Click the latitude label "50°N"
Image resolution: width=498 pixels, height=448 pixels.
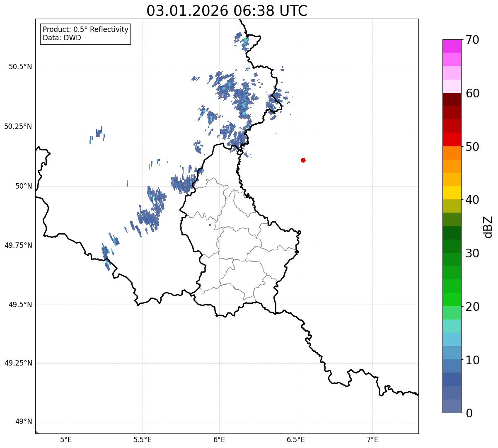pos(24,186)
